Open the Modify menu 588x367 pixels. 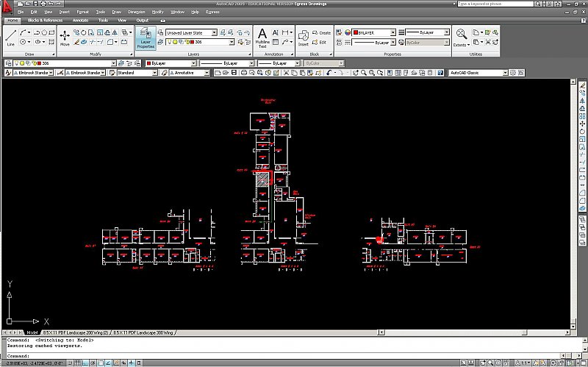pyautogui.click(x=157, y=12)
